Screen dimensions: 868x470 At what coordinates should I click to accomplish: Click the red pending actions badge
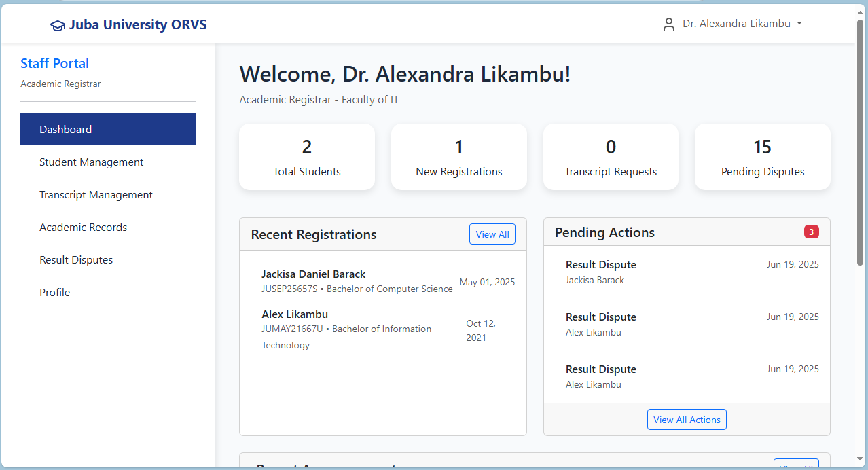click(811, 232)
